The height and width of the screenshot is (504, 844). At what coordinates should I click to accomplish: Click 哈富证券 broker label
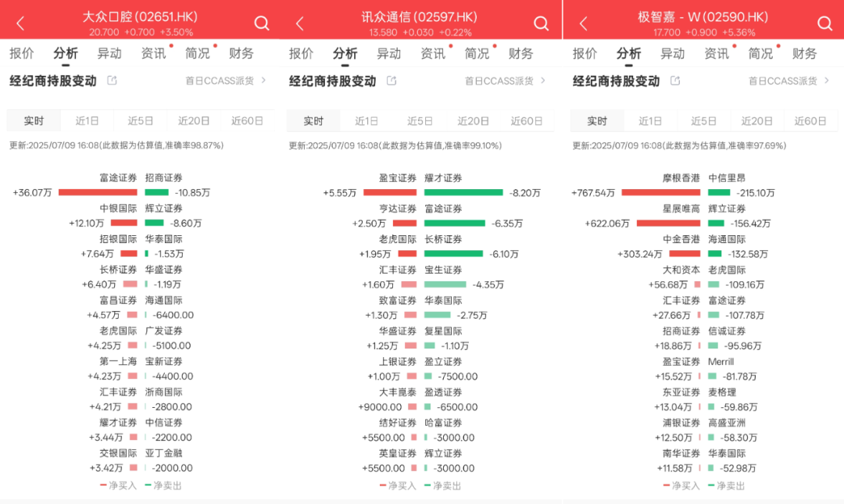point(444,423)
